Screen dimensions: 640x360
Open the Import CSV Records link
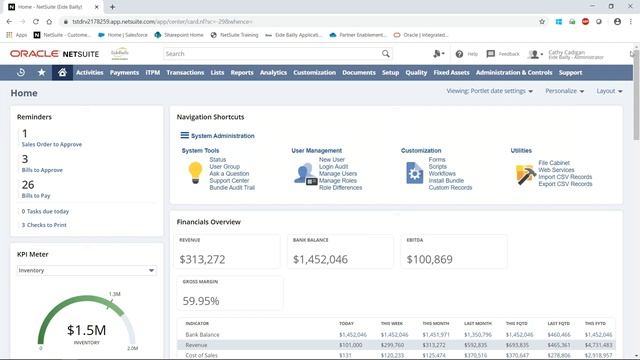565,177
